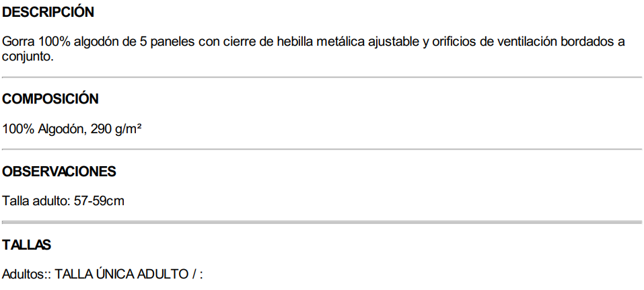Click the word "Gorra" in the description
This screenshot has width=644, height=290.
(x=17, y=42)
